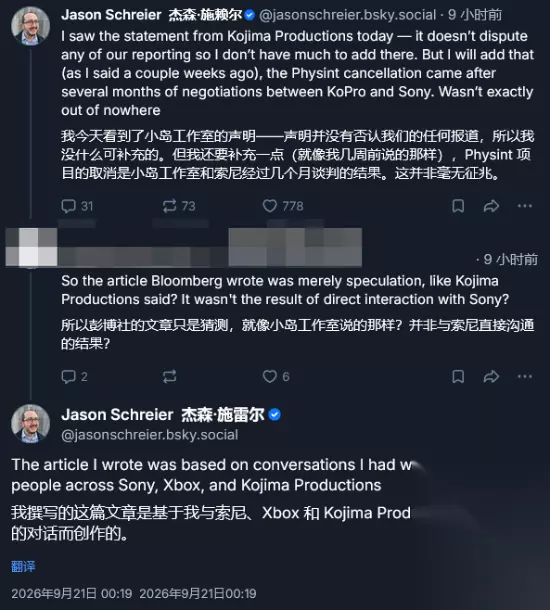Bookmark Jason Schreier's first post
This screenshot has width=550, height=610.
[458, 206]
